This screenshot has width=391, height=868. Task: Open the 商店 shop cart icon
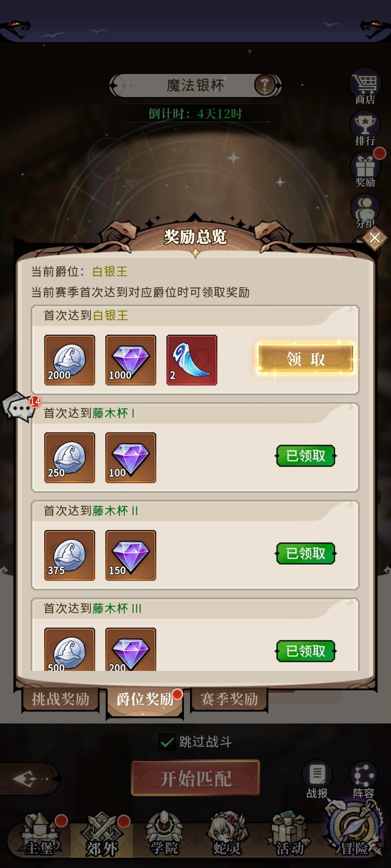tap(365, 86)
